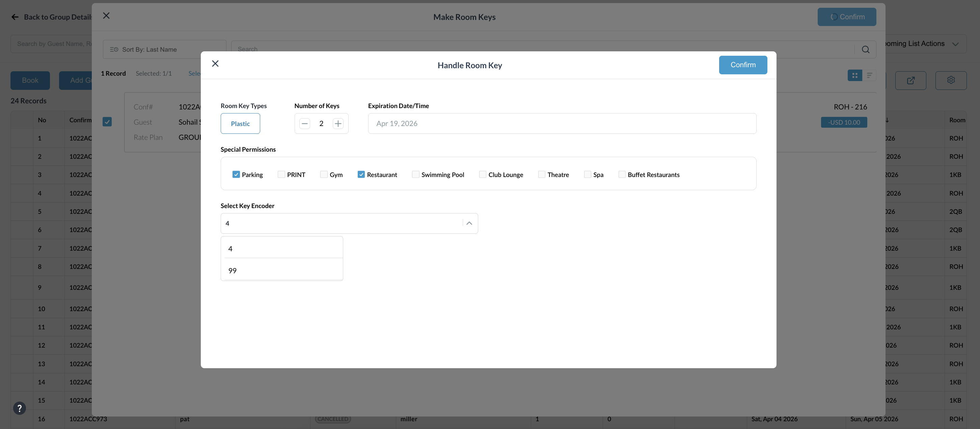Close the Handle Room Key dialog

[x=215, y=64]
